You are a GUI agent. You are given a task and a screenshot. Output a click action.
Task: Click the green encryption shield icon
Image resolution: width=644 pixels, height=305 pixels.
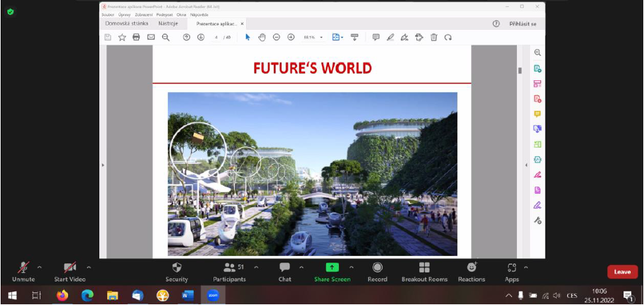point(10,12)
